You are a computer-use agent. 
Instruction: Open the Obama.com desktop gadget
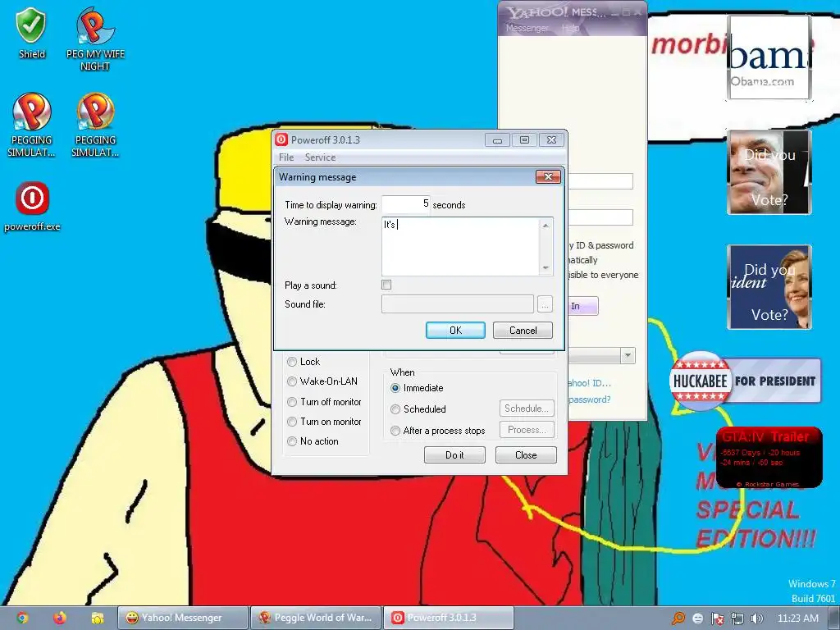pos(769,57)
